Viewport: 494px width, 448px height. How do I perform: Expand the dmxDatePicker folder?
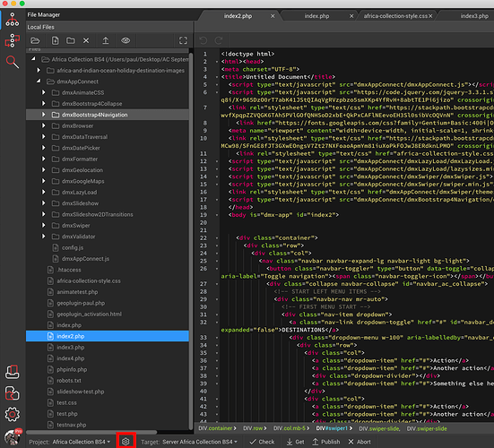[x=43, y=148]
